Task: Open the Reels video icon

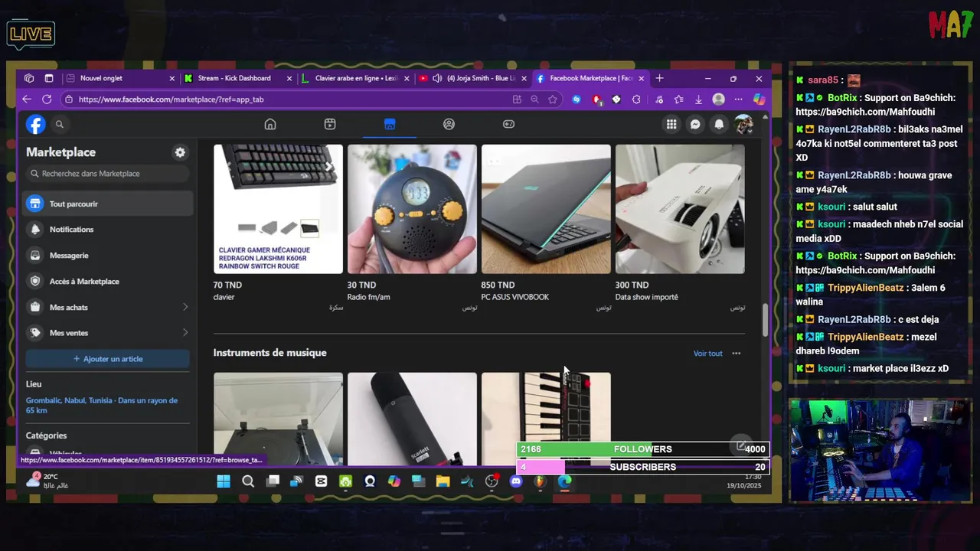Action: 330,124
